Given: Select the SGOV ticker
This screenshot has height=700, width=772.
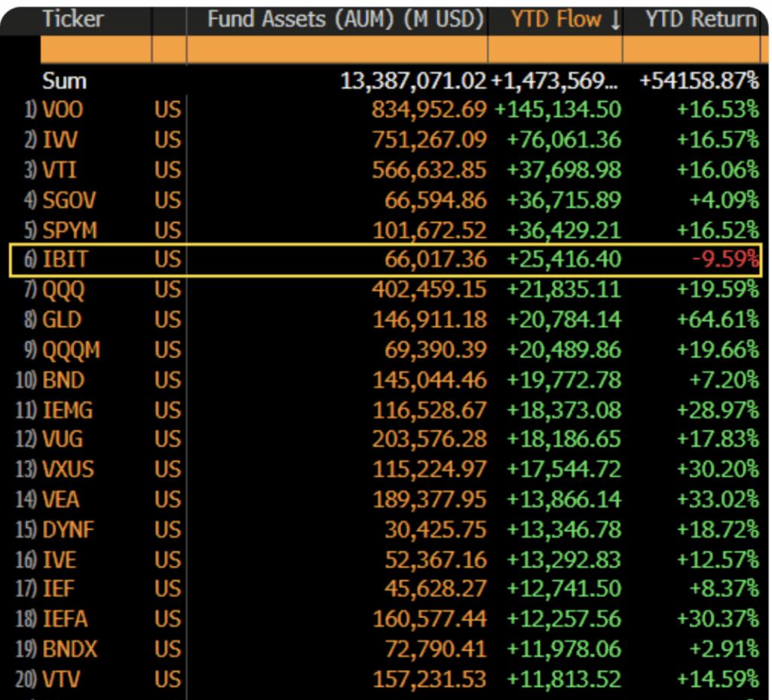Looking at the screenshot, I should coord(69,200).
